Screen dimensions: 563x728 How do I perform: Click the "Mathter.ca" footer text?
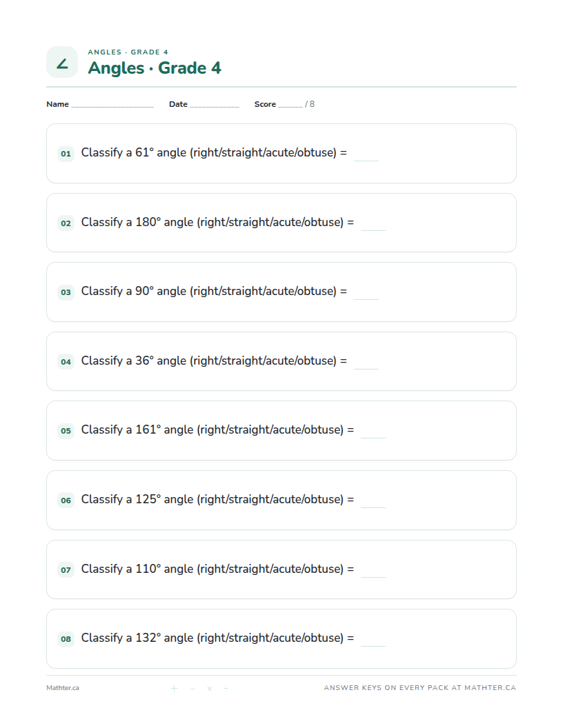[63, 688]
